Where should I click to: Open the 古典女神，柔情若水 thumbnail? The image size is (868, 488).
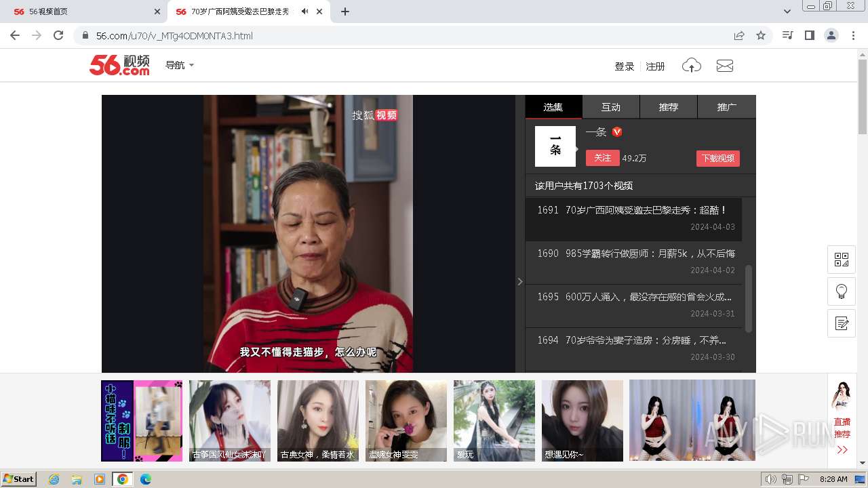coord(318,421)
